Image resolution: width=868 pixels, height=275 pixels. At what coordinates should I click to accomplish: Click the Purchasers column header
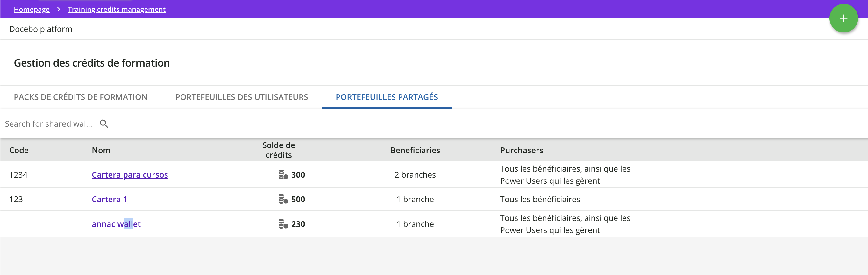(x=521, y=150)
